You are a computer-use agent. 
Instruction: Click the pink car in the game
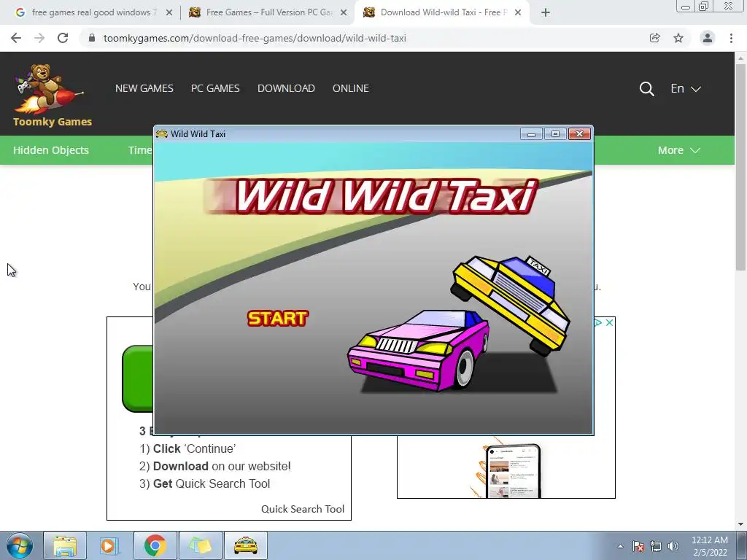click(x=418, y=350)
